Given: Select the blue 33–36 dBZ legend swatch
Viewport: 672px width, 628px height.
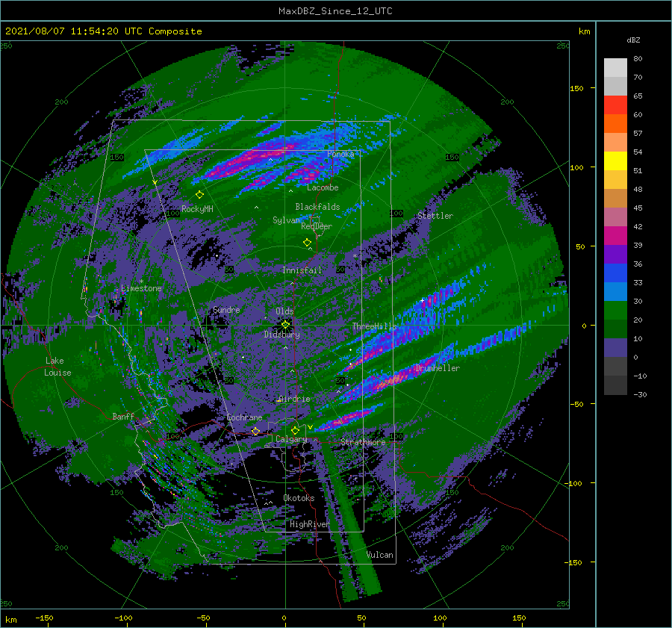Looking at the screenshot, I should pyautogui.click(x=615, y=273).
